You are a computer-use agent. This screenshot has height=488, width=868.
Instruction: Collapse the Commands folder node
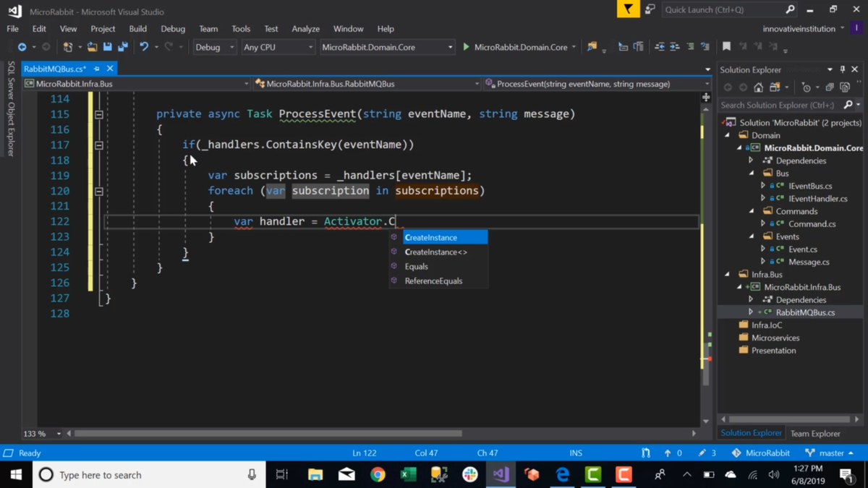(x=751, y=211)
